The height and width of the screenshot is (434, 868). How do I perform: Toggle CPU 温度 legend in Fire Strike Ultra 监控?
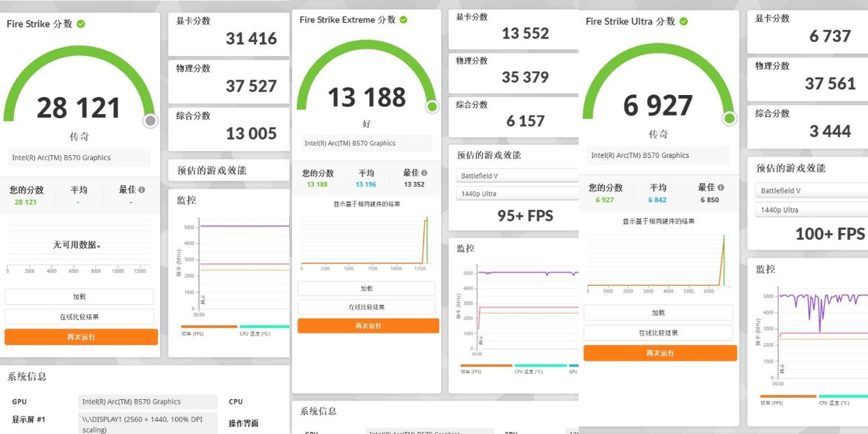[843, 399]
